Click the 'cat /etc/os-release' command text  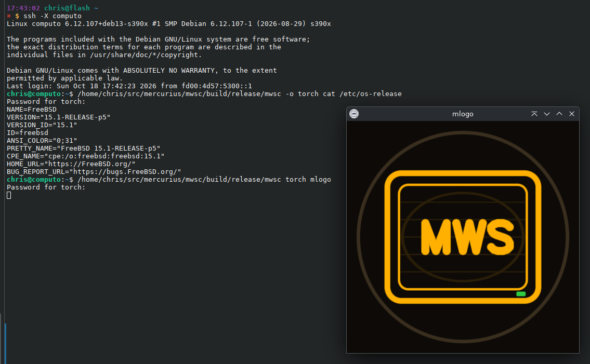[x=362, y=94]
